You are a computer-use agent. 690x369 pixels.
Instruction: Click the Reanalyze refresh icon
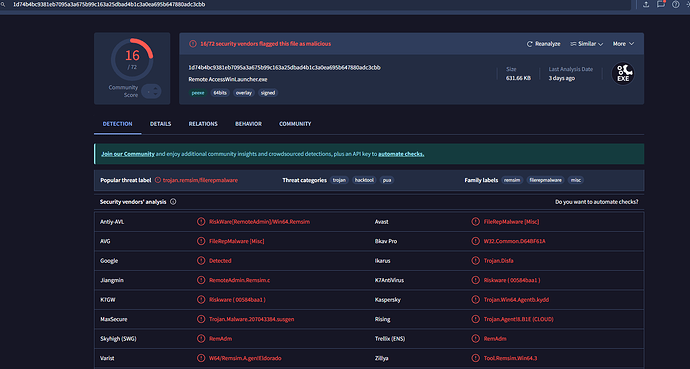click(x=529, y=44)
